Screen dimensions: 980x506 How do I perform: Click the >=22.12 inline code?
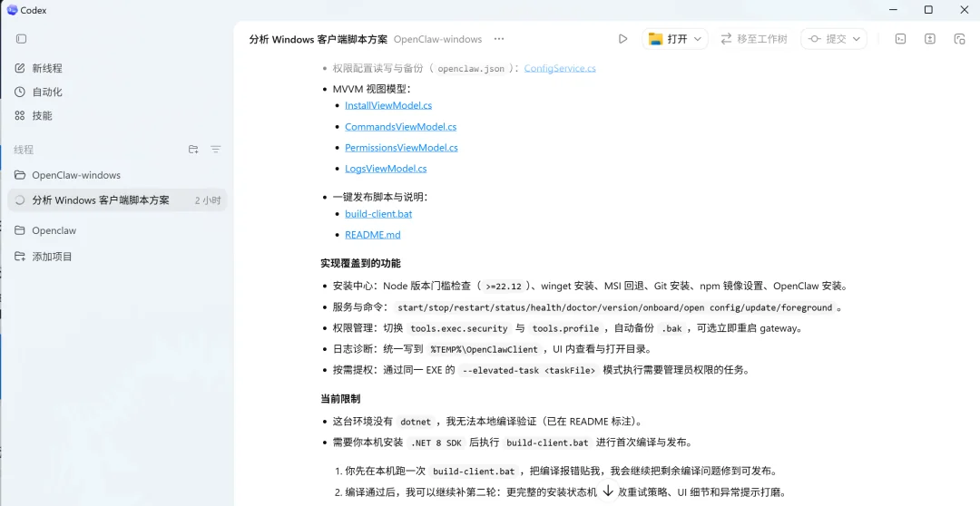tap(503, 287)
